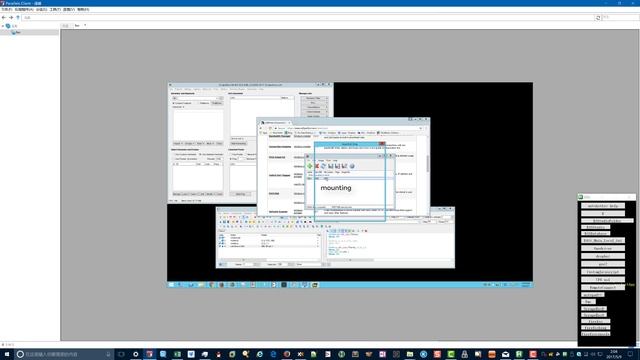
Task: Click the red X icon in remote tool window
Action: [317, 166]
